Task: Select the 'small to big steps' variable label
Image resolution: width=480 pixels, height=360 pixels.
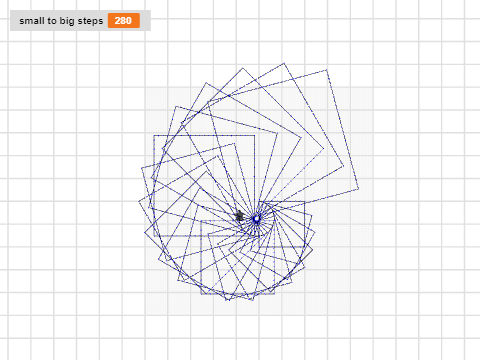Action: pyautogui.click(x=61, y=21)
